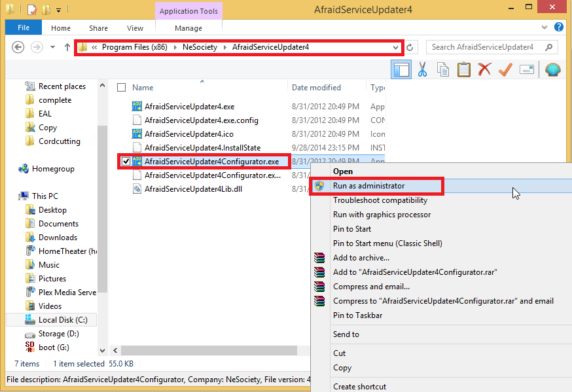Click the Refresh icon beside address bar
Viewport: 572px width, 392px height.
coord(410,47)
